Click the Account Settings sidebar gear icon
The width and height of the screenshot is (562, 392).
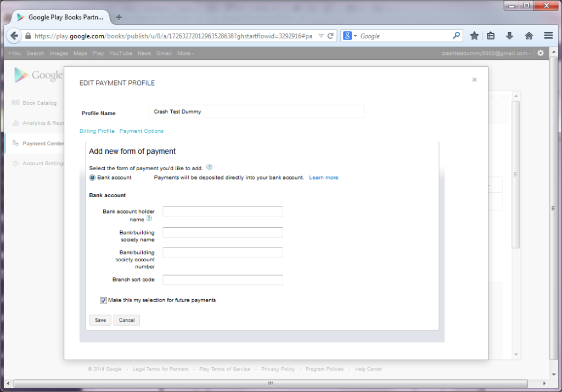[15, 163]
